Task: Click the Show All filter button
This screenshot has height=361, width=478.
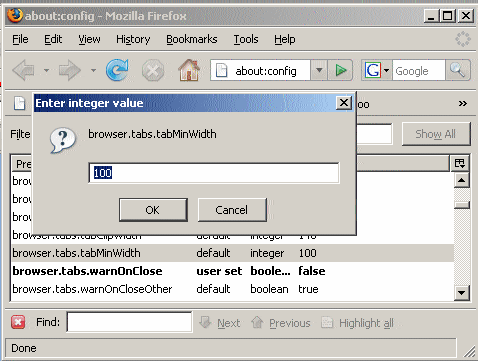Action: 436,134
